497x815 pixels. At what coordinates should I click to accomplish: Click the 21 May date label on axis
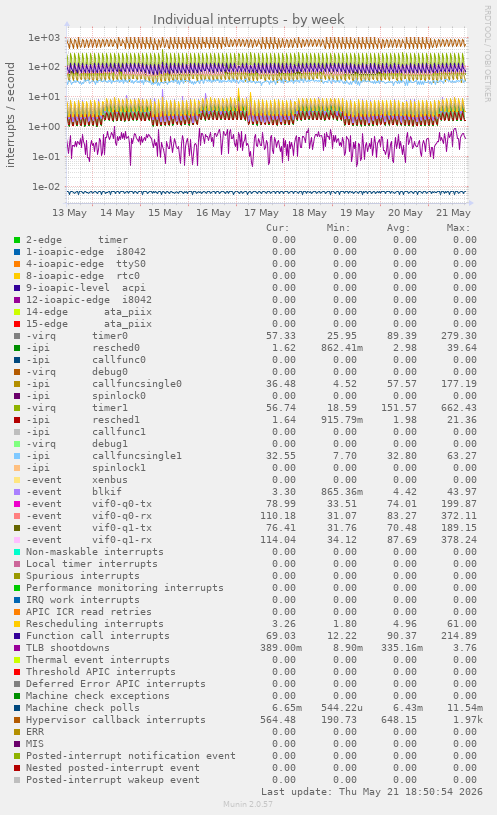[x=453, y=213]
